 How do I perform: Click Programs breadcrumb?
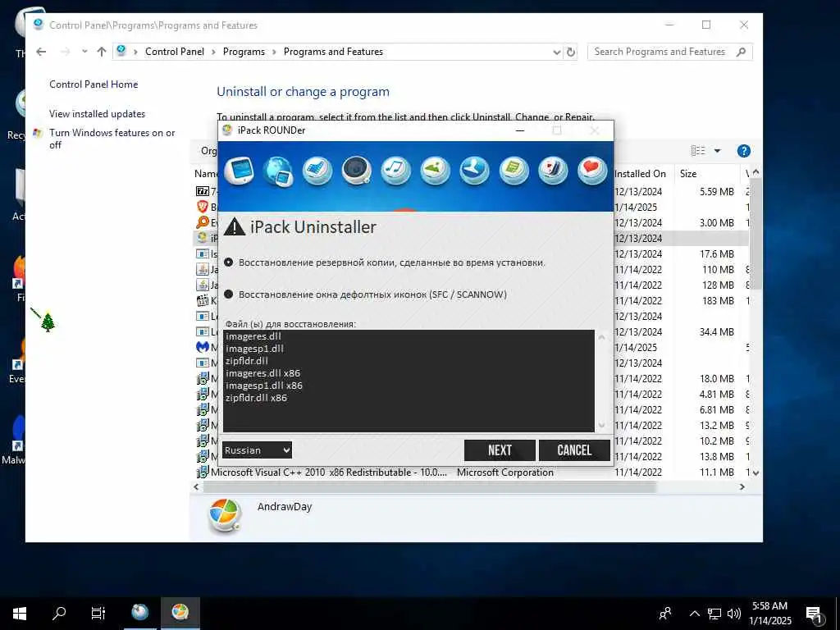coord(244,52)
